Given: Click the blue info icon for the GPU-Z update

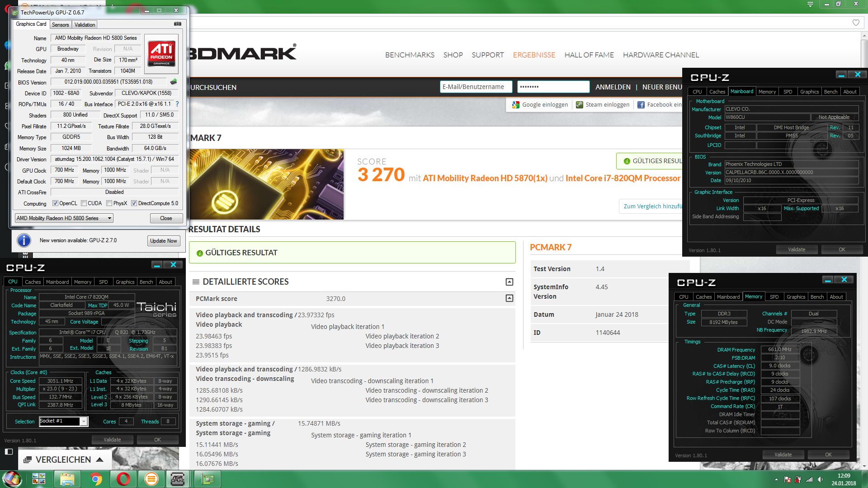Looking at the screenshot, I should [24, 240].
